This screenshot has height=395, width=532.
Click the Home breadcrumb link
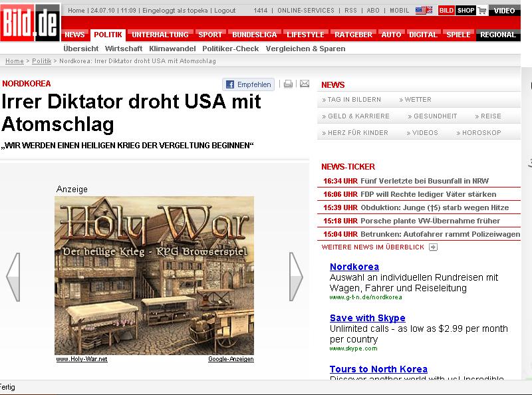[x=15, y=61]
